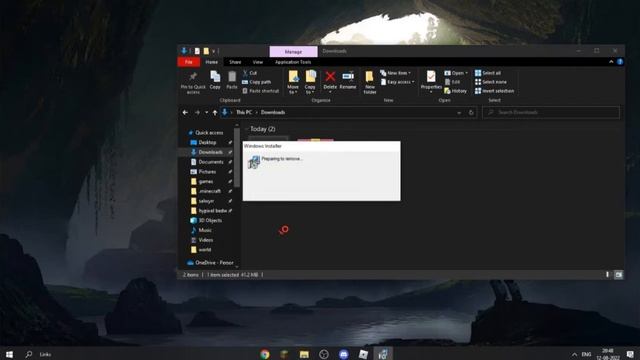Open History from the ribbon
This screenshot has width=640, height=360.
coord(456,91)
